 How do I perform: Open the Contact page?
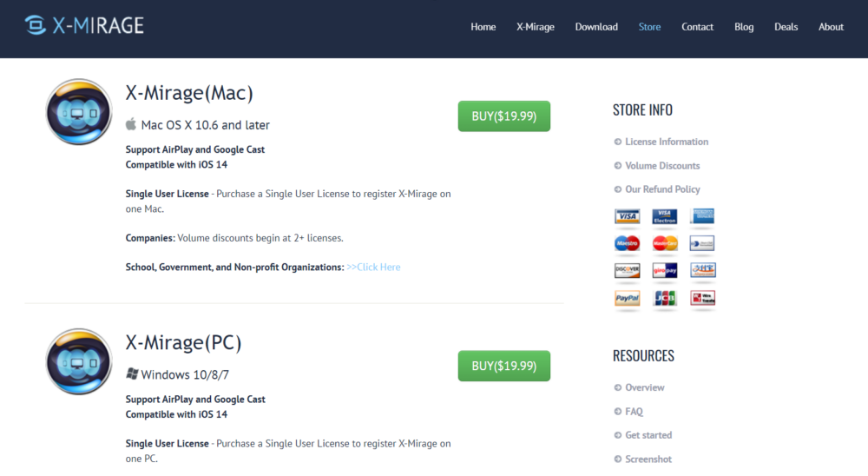pyautogui.click(x=698, y=27)
